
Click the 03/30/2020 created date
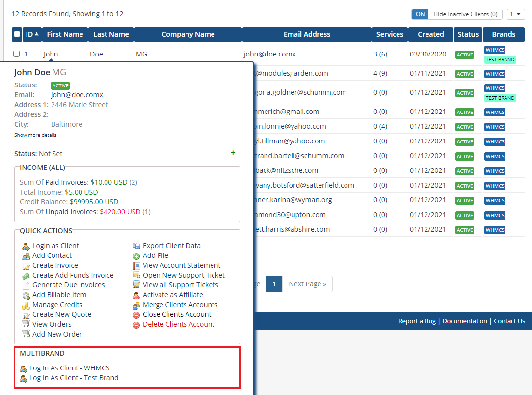pyautogui.click(x=428, y=54)
